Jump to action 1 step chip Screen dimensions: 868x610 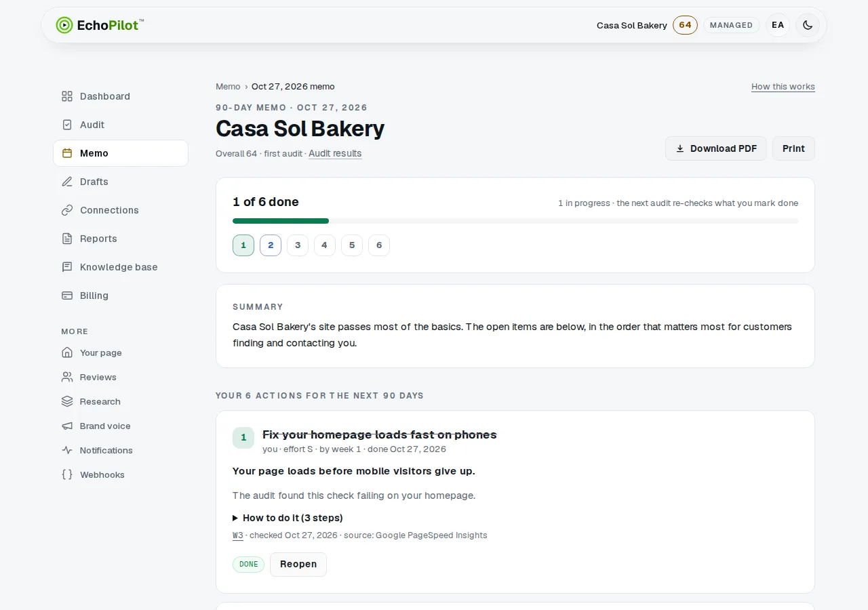[x=243, y=245]
